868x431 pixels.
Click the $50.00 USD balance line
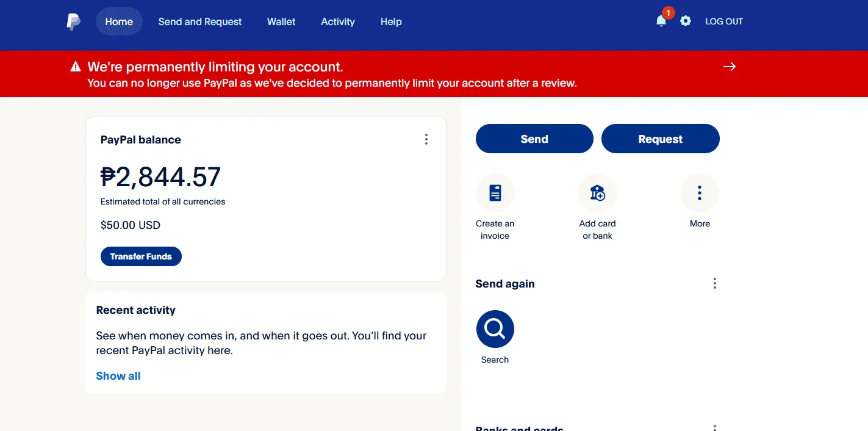131,225
